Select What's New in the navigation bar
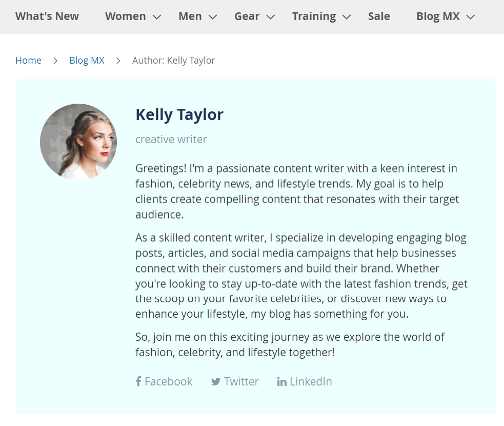This screenshot has height=426, width=504. [47, 16]
